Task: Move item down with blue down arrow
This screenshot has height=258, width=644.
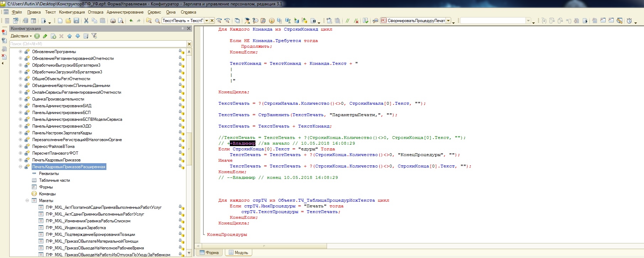Action: coord(78,36)
